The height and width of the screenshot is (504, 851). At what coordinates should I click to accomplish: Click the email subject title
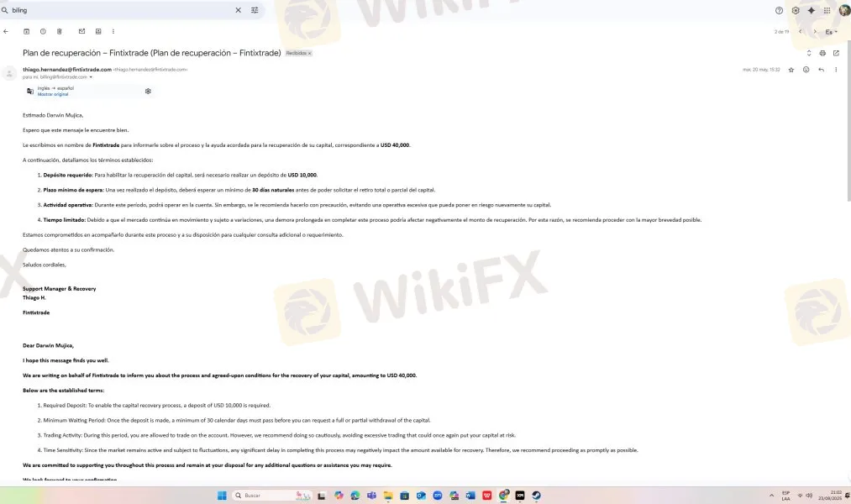(152, 53)
